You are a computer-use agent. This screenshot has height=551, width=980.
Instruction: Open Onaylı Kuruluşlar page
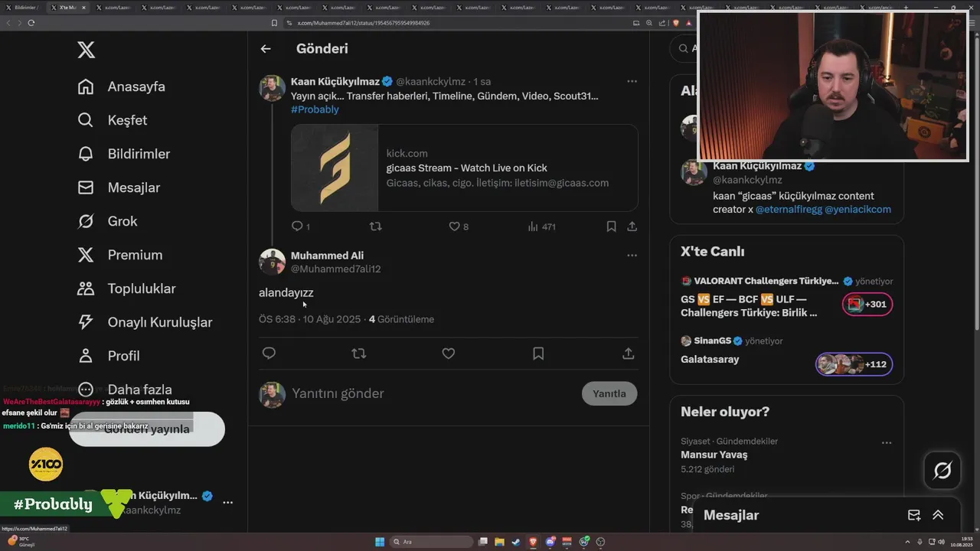(145, 322)
